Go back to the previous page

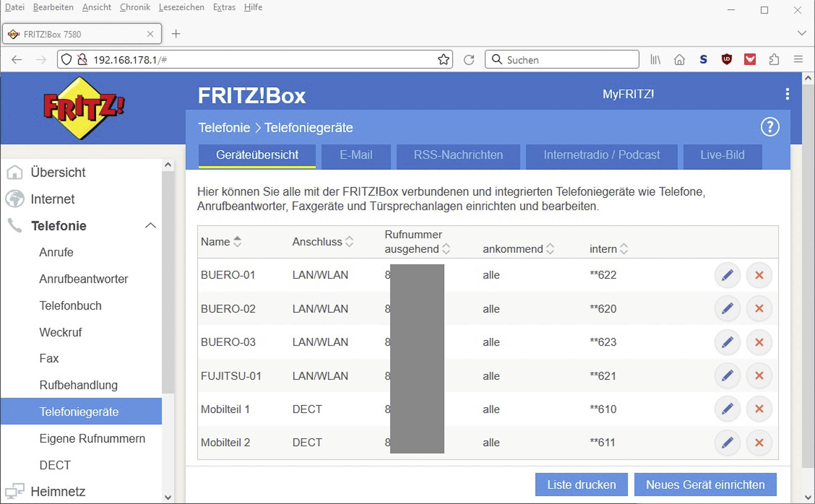click(17, 60)
